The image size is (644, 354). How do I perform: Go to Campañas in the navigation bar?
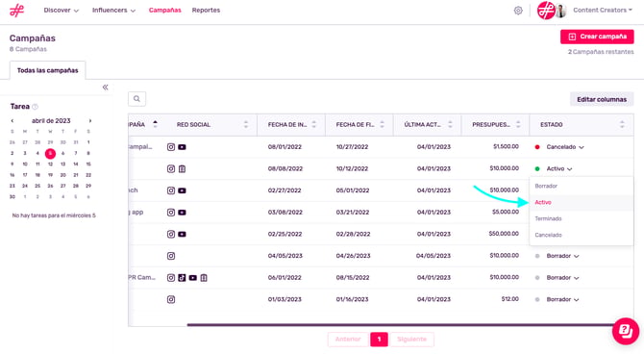pyautogui.click(x=164, y=11)
